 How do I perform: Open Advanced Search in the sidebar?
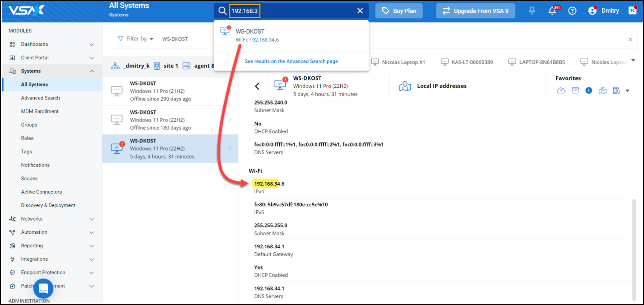pyautogui.click(x=40, y=98)
